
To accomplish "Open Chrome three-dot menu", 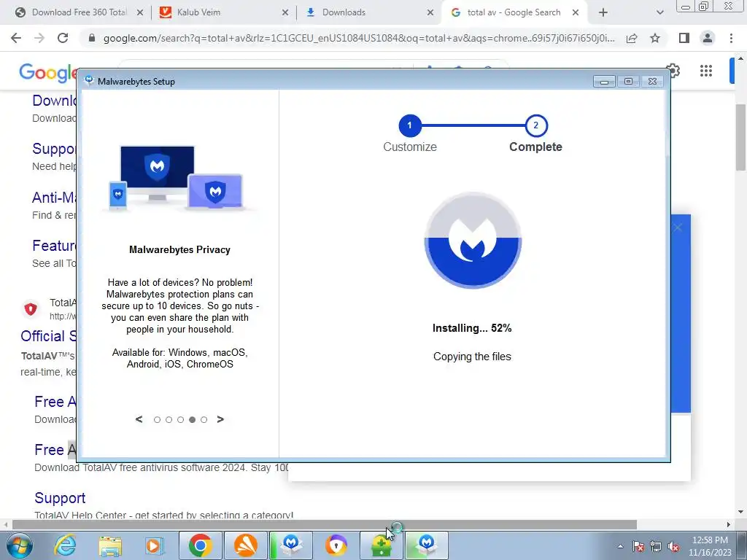I will pyautogui.click(x=731, y=38).
